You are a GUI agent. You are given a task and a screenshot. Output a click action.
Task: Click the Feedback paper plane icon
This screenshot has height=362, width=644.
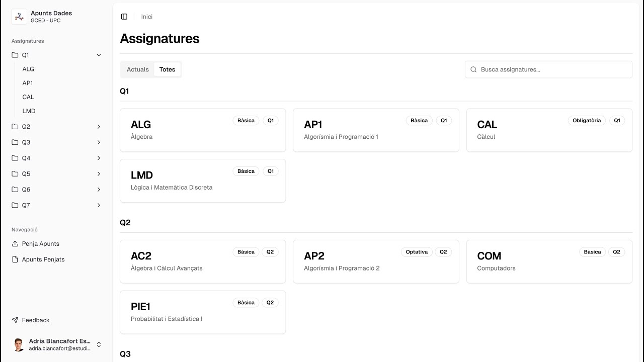coord(15,320)
